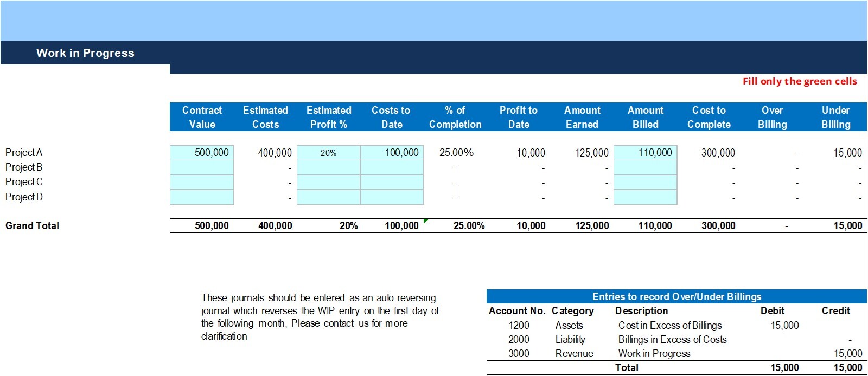The height and width of the screenshot is (376, 868).
Task: Select the Grand Total row label
Action: pos(32,226)
